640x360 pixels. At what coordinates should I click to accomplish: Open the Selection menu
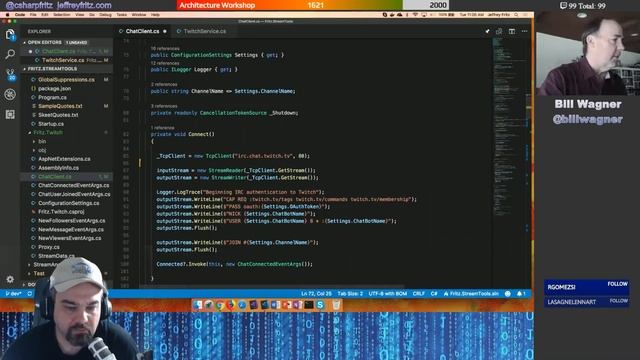pyautogui.click(x=62, y=15)
